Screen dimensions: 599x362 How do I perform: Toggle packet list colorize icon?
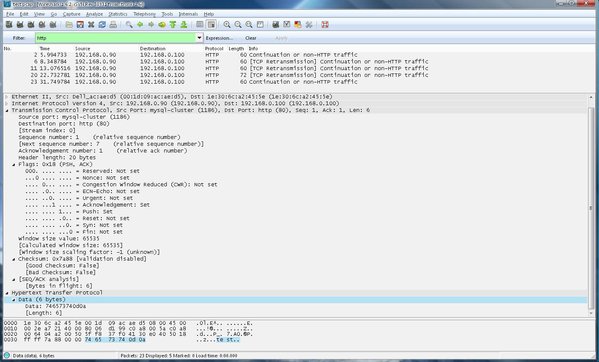(x=200, y=24)
